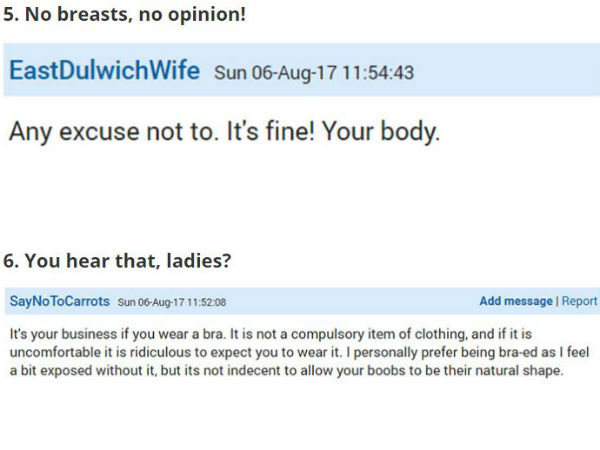Click text 'Any excuse not to. It's fine!'
The height and width of the screenshot is (450, 600).
tap(162, 131)
